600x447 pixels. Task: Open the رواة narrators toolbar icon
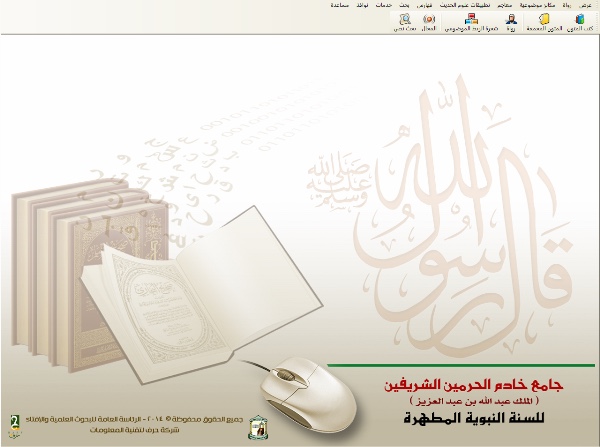[x=510, y=22]
